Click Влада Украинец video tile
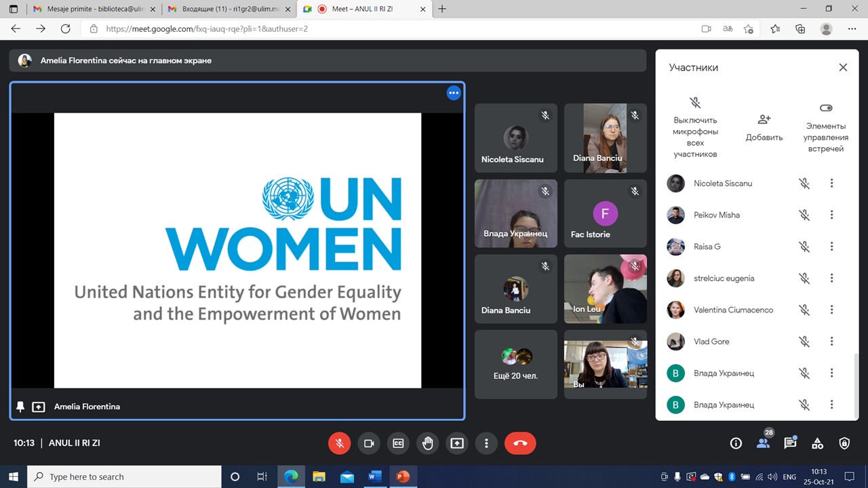This screenshot has height=488, width=868. (x=515, y=213)
